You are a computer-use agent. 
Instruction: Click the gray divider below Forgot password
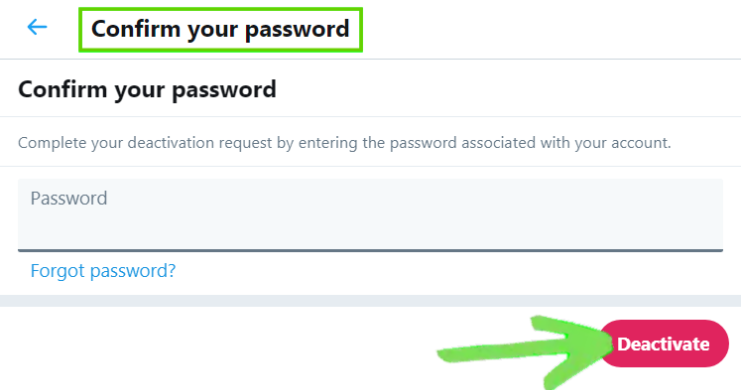pos(370,301)
